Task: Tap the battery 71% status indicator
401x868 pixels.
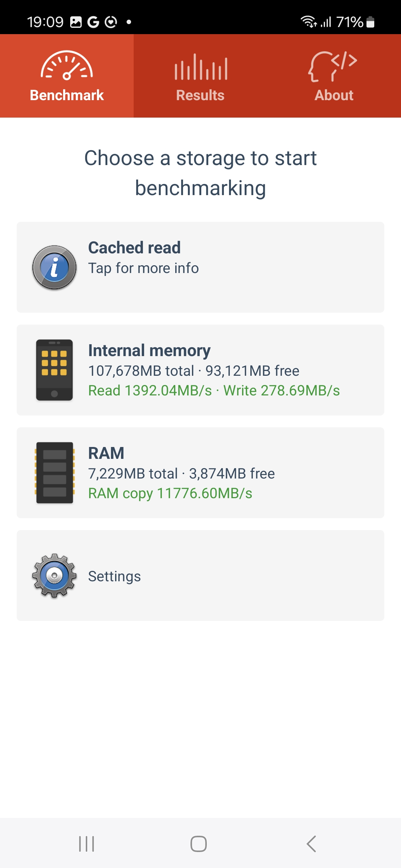Action: (355, 22)
